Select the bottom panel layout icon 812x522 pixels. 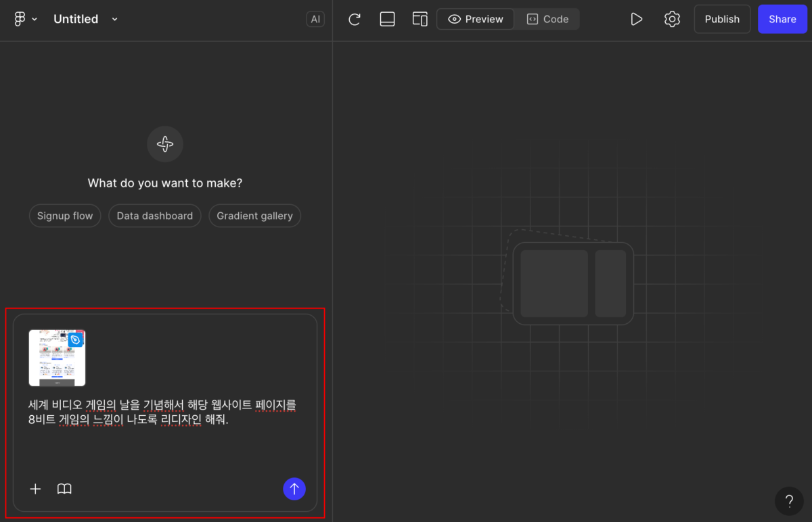click(x=387, y=19)
